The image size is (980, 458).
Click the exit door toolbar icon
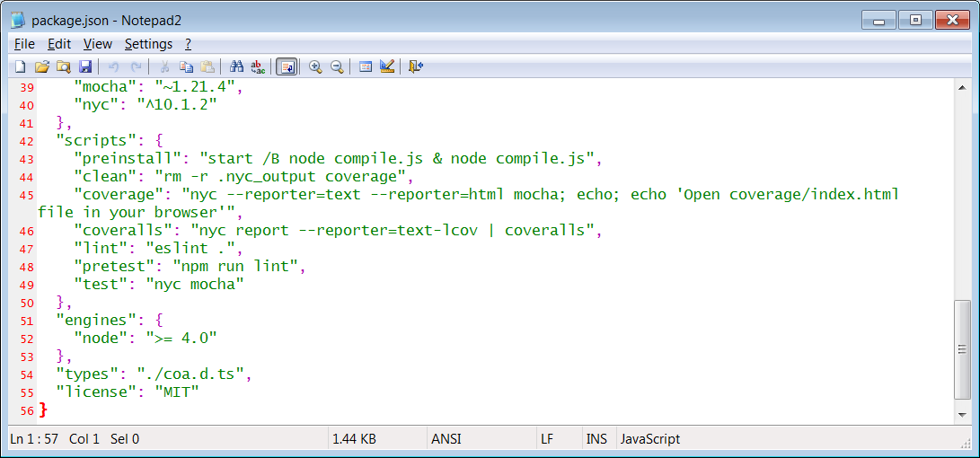[415, 66]
